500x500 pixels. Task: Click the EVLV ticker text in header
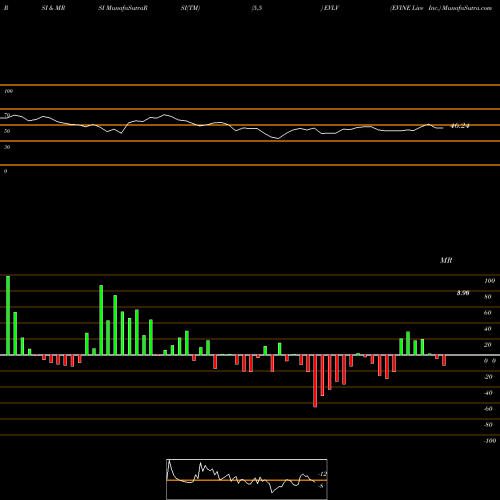331,8
